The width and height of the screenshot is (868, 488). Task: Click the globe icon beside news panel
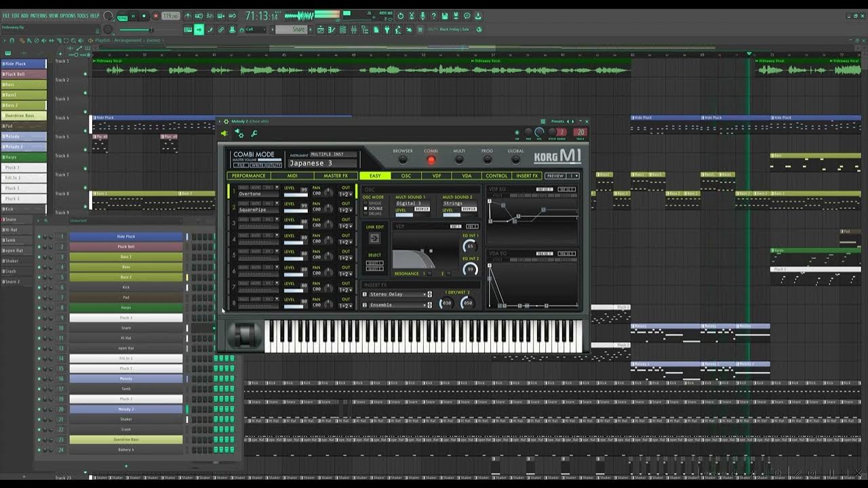tap(478, 29)
